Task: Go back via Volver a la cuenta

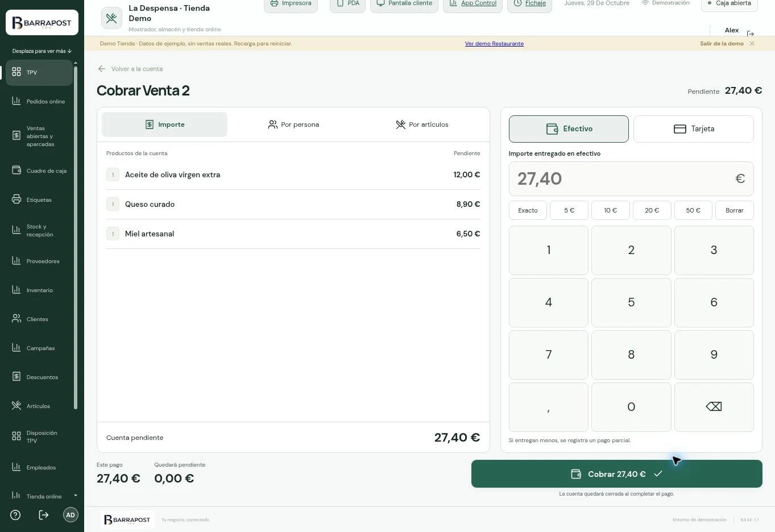Action: click(130, 69)
